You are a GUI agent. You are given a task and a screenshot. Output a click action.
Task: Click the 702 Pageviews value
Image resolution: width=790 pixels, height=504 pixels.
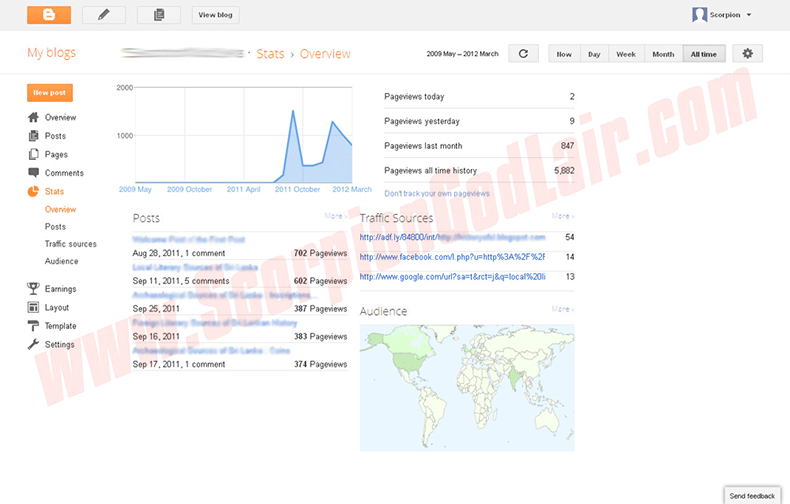coord(320,253)
